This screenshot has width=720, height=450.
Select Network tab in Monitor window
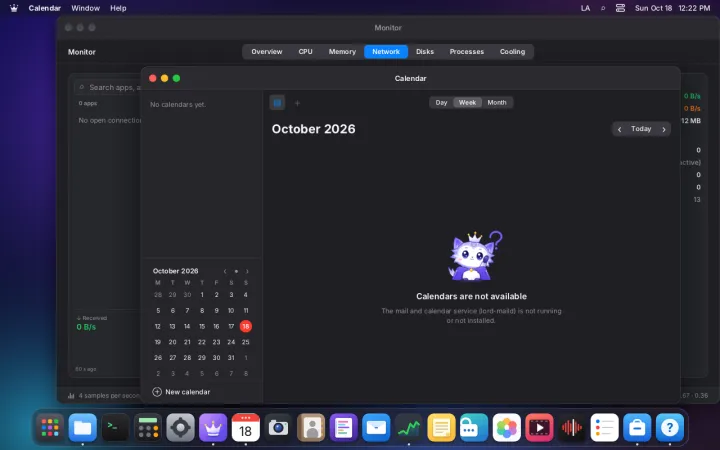(x=386, y=51)
